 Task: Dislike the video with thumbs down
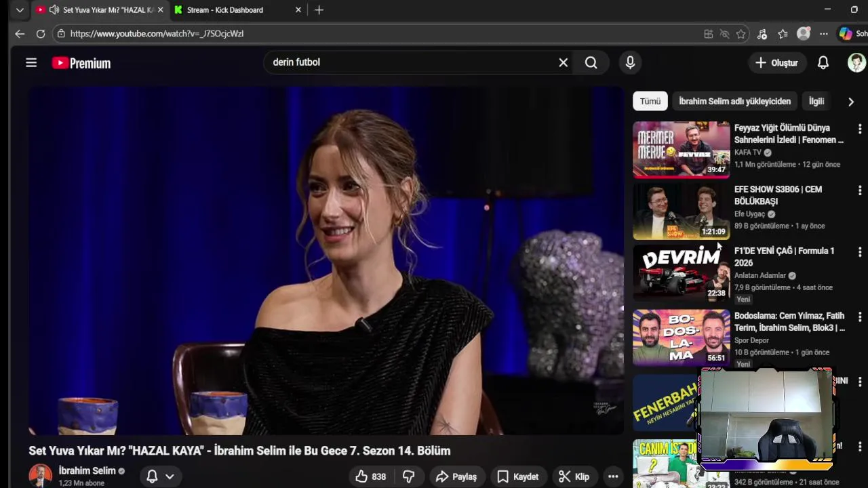tap(408, 476)
